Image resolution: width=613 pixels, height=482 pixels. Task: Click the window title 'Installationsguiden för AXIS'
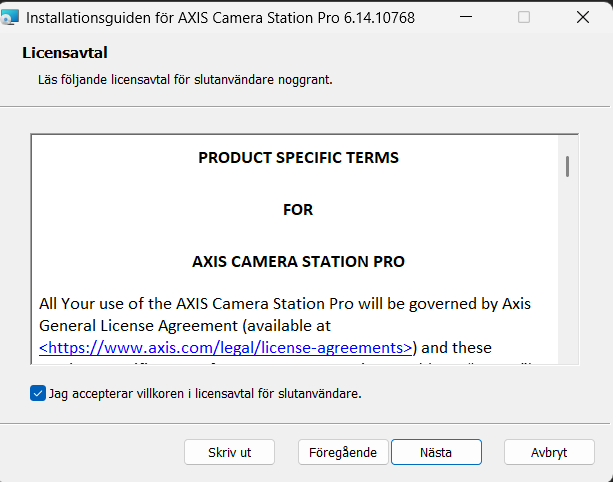click(220, 18)
